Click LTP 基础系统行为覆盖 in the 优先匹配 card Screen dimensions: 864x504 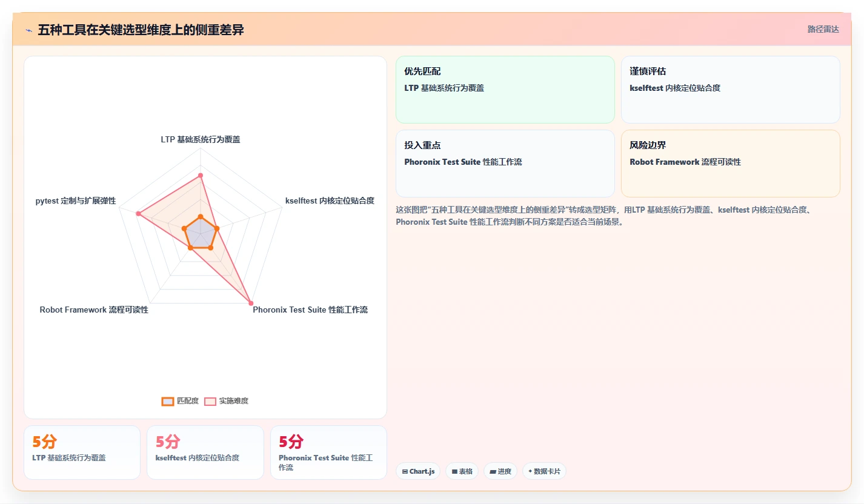[444, 88]
